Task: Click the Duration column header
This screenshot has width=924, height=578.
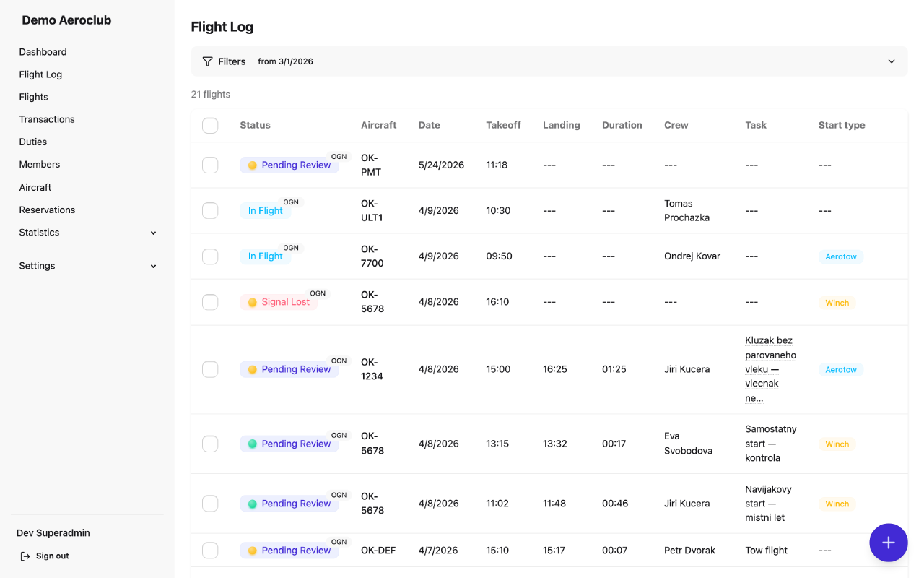Action: pos(622,126)
